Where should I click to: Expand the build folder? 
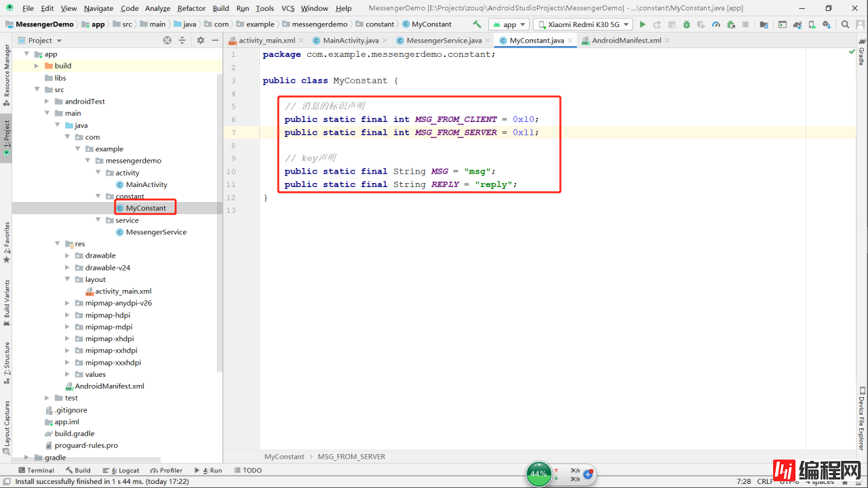click(x=37, y=66)
